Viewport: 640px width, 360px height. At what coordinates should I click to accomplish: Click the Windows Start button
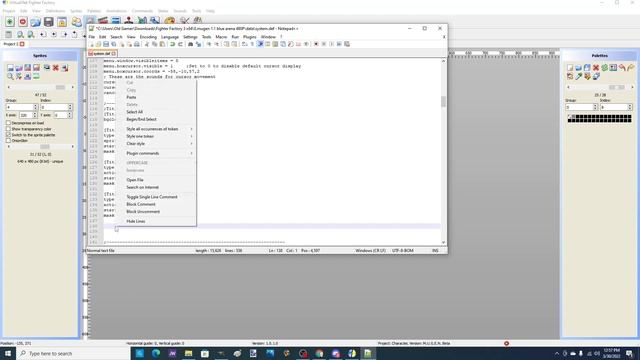click(8, 353)
